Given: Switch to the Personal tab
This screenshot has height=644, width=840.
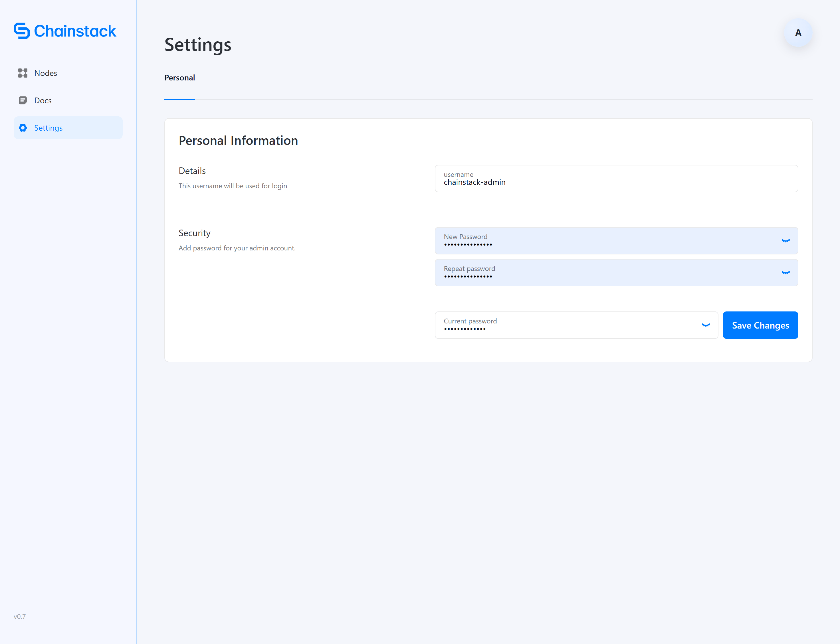Looking at the screenshot, I should pos(179,78).
